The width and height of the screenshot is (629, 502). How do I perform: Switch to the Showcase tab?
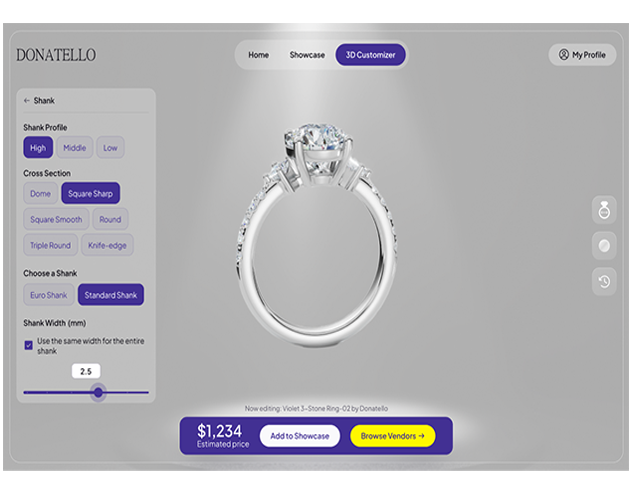pyautogui.click(x=307, y=55)
